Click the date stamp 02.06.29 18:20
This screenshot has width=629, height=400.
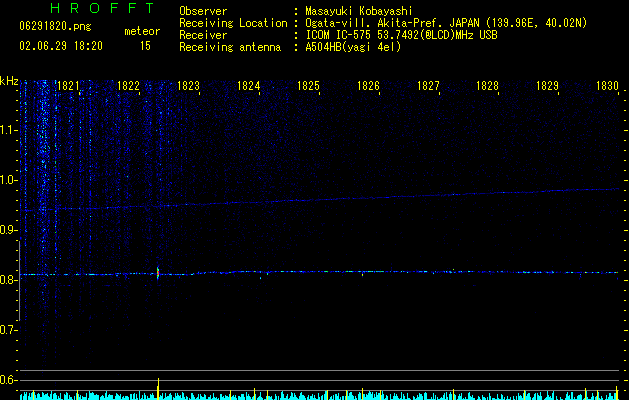click(x=61, y=46)
